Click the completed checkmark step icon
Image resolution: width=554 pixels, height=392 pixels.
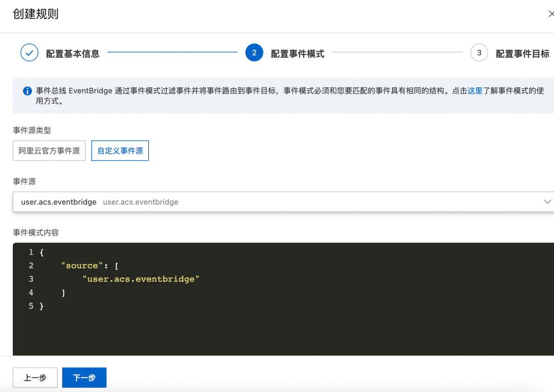coord(29,53)
